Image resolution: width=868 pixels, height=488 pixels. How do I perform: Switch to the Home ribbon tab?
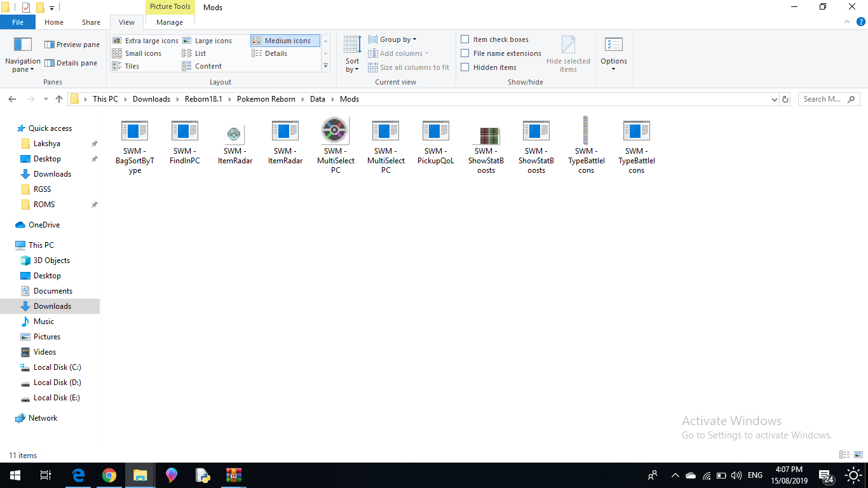[54, 22]
